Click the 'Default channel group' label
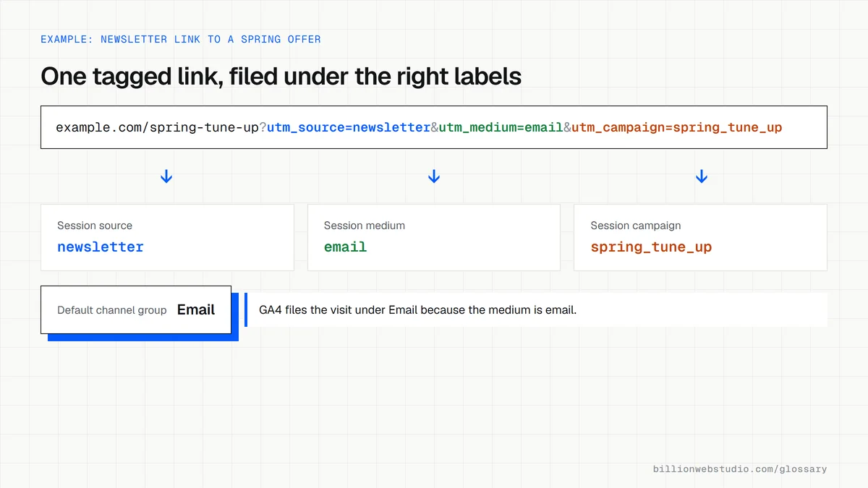This screenshot has height=488, width=868. [x=112, y=310]
